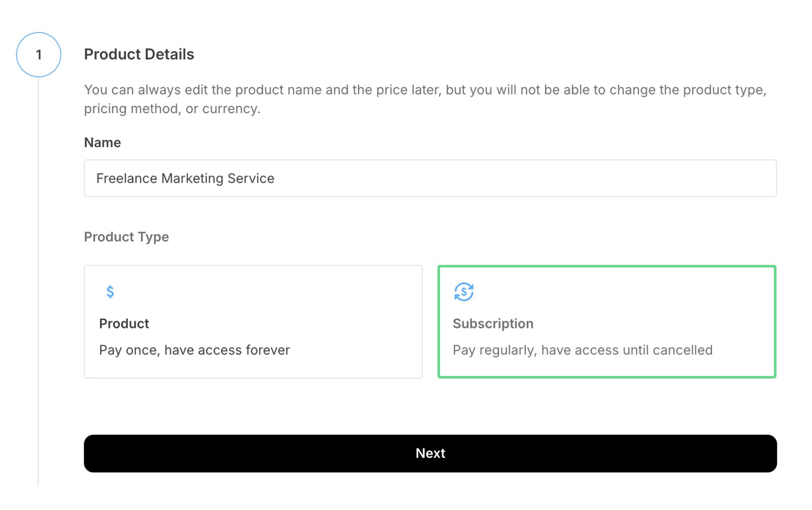The image size is (812, 510).
Task: Click the word "Marketing" in the Name field
Action: (x=192, y=179)
